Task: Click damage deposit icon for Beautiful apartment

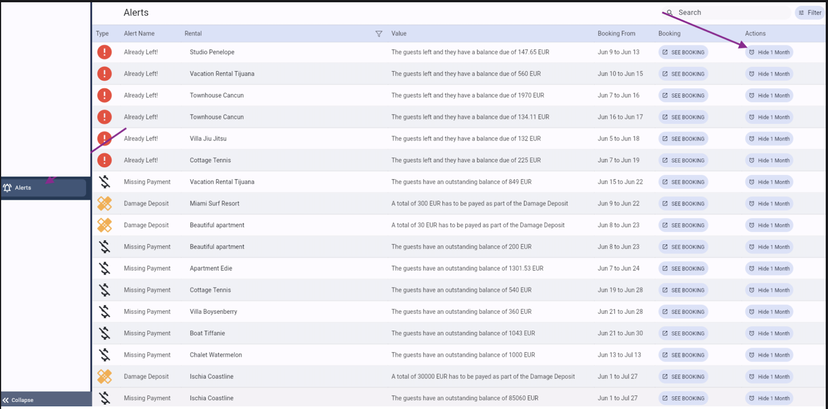Action: pos(105,225)
